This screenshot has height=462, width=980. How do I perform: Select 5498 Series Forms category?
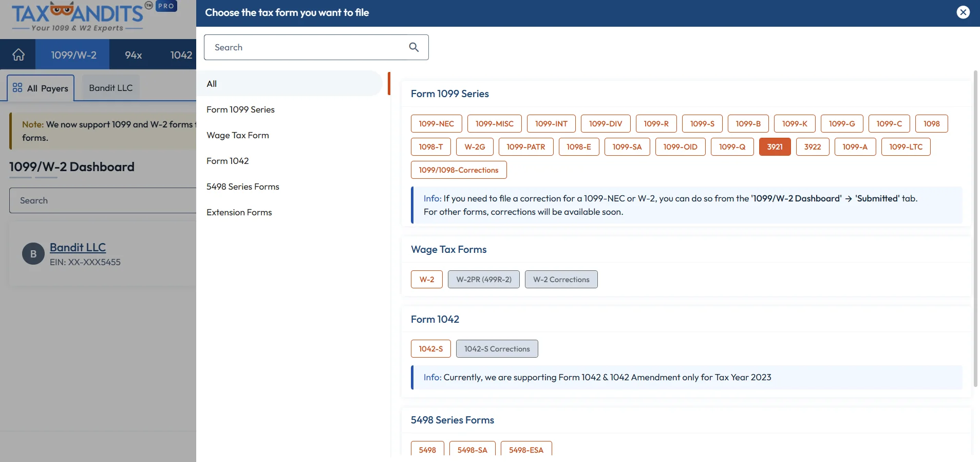click(243, 187)
